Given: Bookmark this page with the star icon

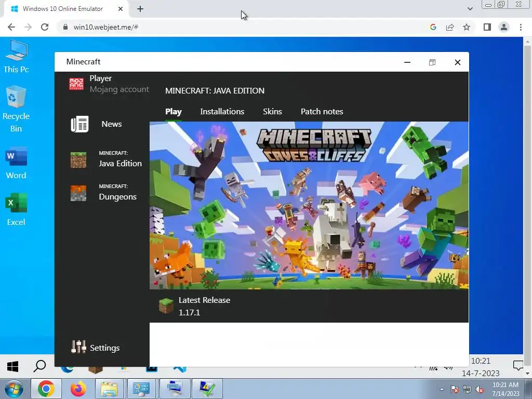Looking at the screenshot, I should (467, 27).
